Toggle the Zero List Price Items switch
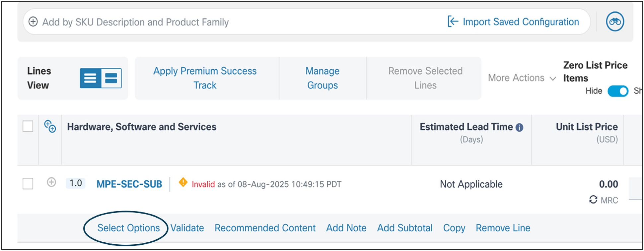Screen dimensions: 644x251 pos(618,91)
